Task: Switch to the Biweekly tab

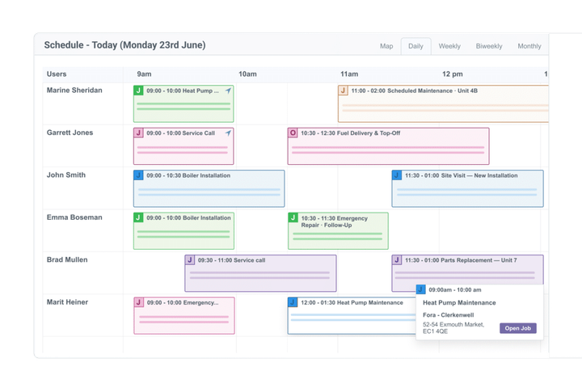Action: tap(489, 46)
